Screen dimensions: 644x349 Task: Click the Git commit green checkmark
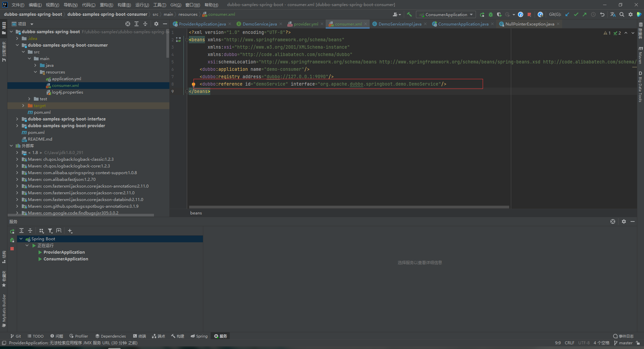(576, 14)
